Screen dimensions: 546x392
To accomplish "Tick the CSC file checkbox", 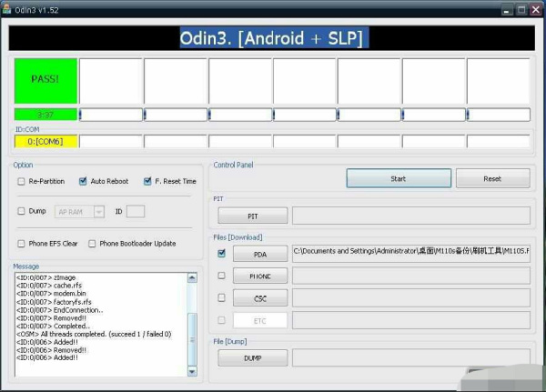I will pyautogui.click(x=221, y=297).
